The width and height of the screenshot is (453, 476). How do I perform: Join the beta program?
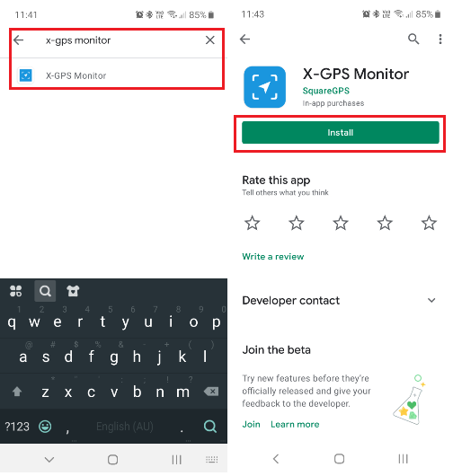click(251, 424)
